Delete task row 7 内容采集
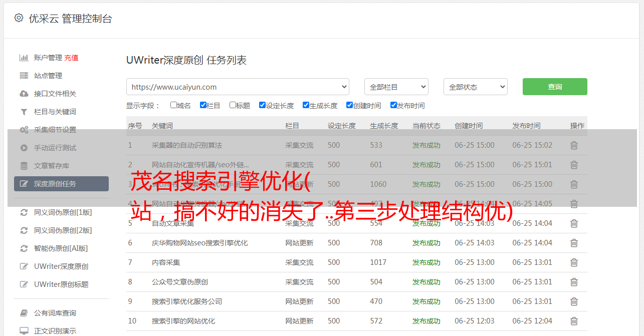The image size is (644, 336). point(574,262)
